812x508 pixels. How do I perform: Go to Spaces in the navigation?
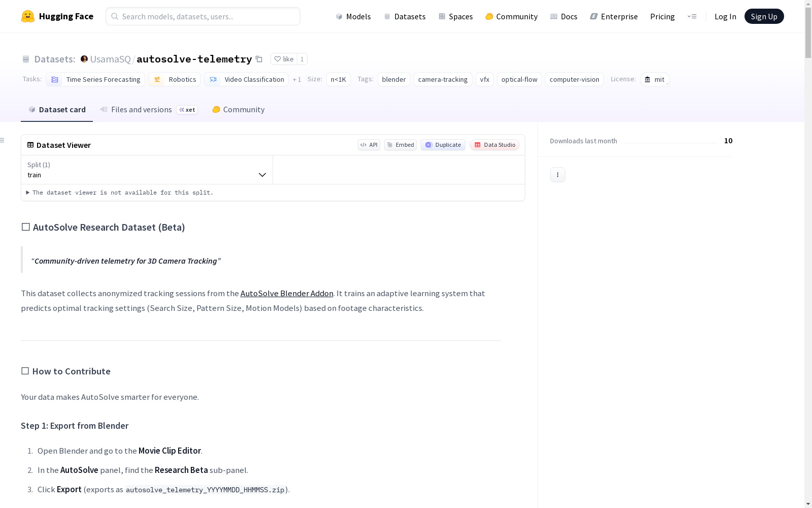(x=456, y=16)
